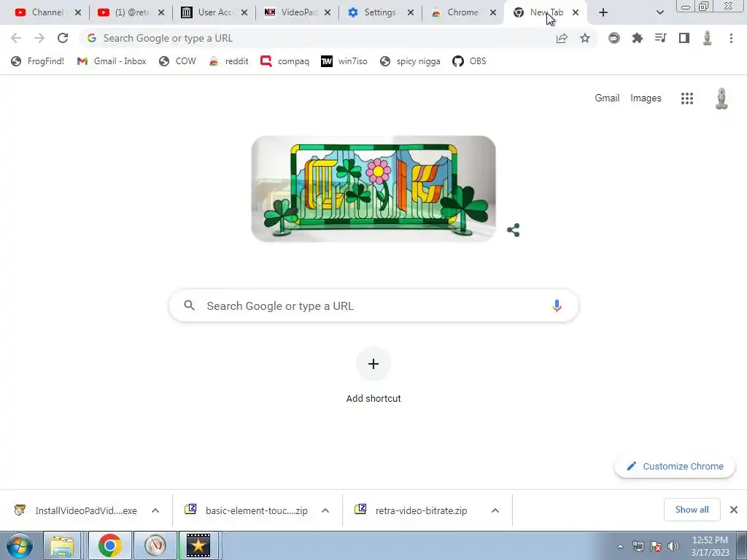This screenshot has width=747, height=560.
Task: Open the Gmail - Inbox bookmark
Action: click(112, 61)
